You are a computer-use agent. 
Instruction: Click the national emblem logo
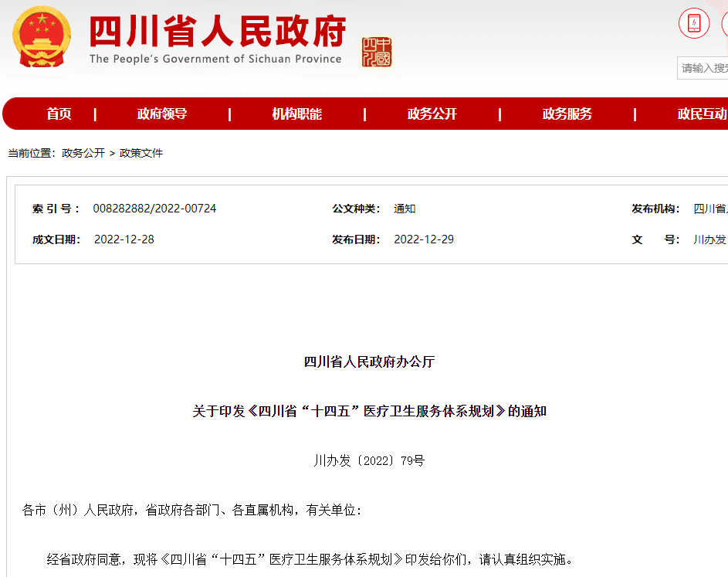pyautogui.click(x=42, y=37)
